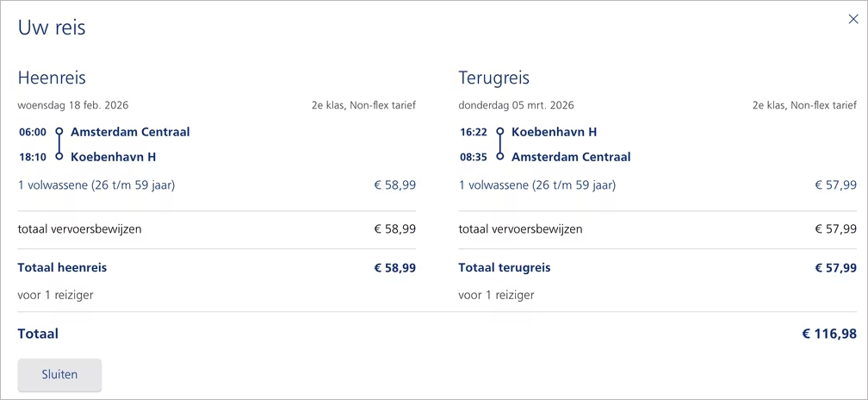Screen dimensions: 868x400
Task: Click the Totaal terugreis € 57,99 amount
Action: (x=835, y=268)
